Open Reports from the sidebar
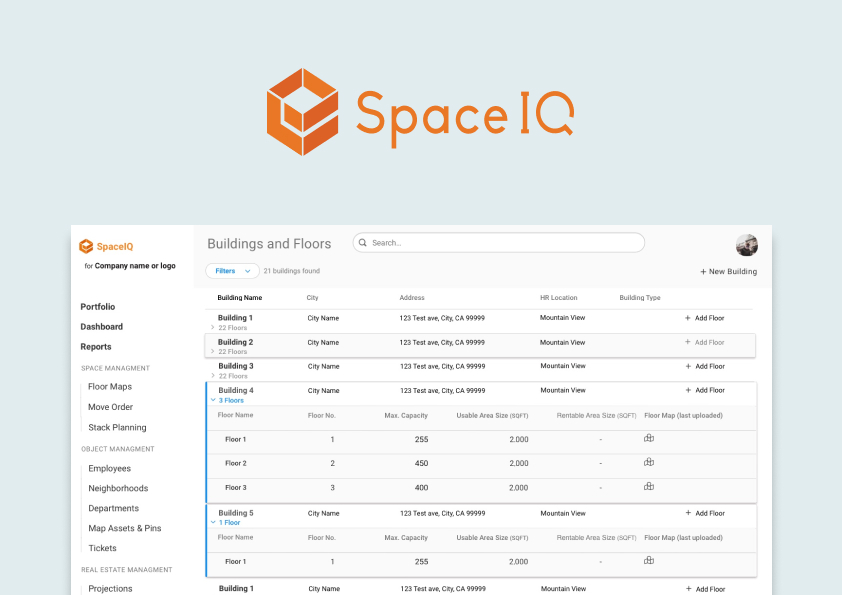This screenshot has width=842, height=595. click(x=96, y=347)
